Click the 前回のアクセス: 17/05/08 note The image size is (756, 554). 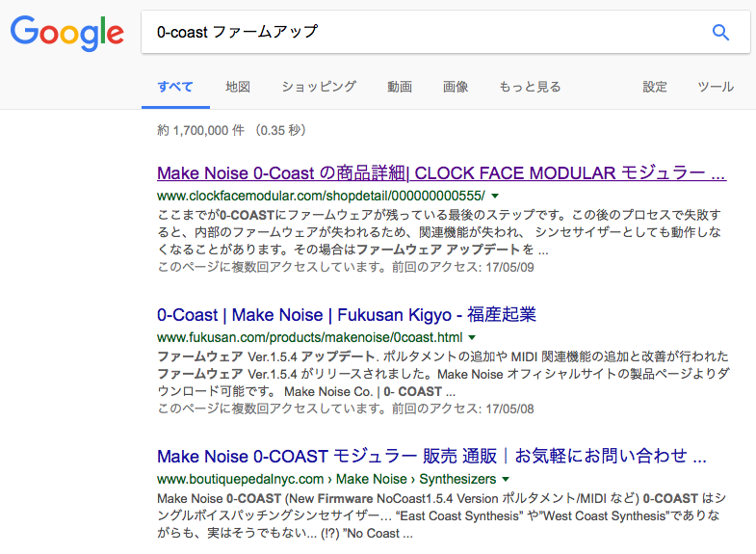[463, 409]
